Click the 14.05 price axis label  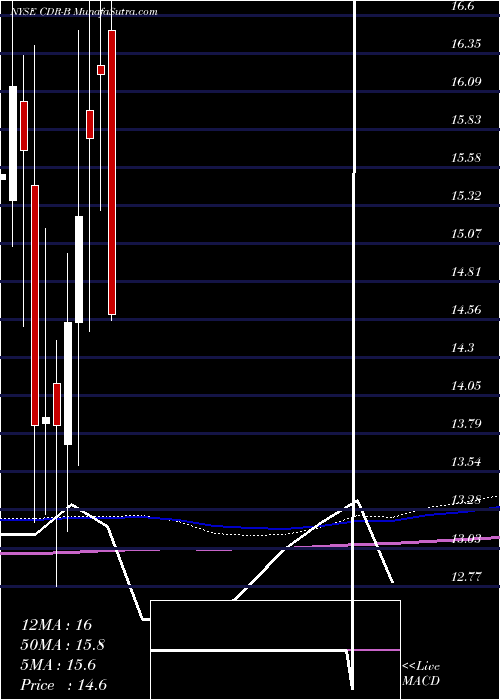point(466,385)
